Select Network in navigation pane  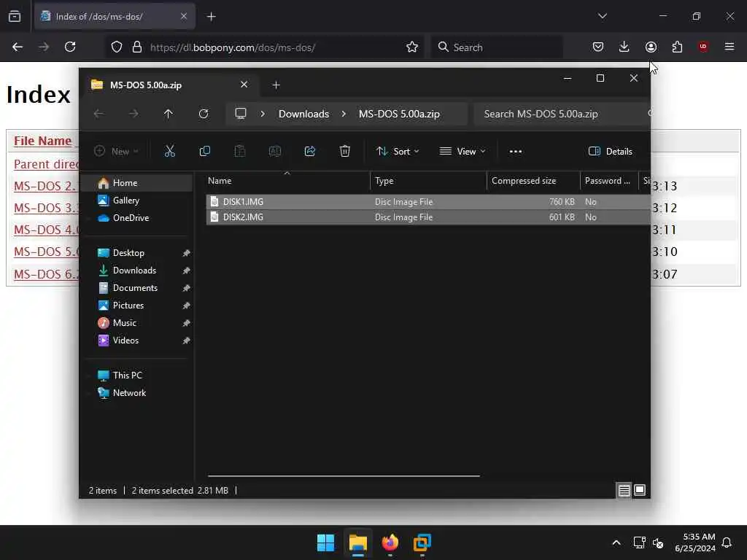tap(129, 393)
